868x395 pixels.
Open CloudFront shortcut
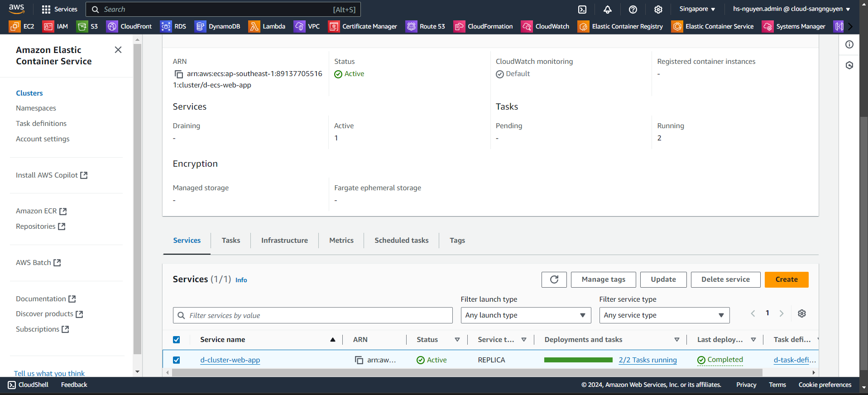(129, 26)
